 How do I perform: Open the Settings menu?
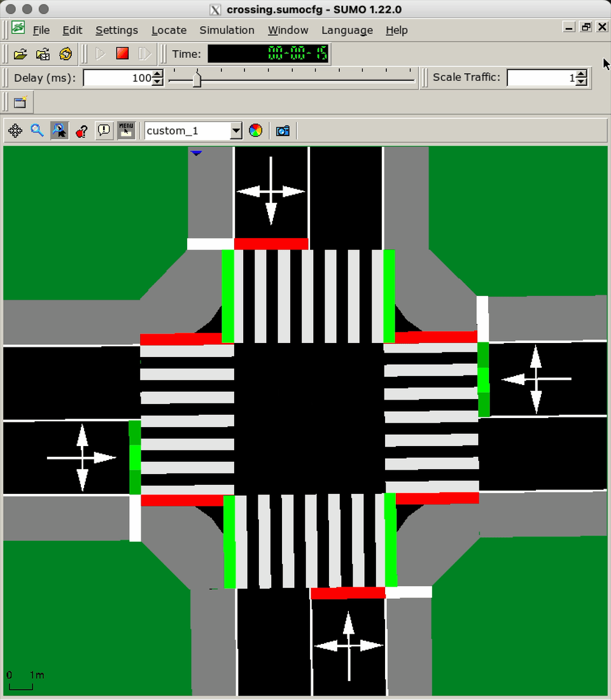coord(116,30)
